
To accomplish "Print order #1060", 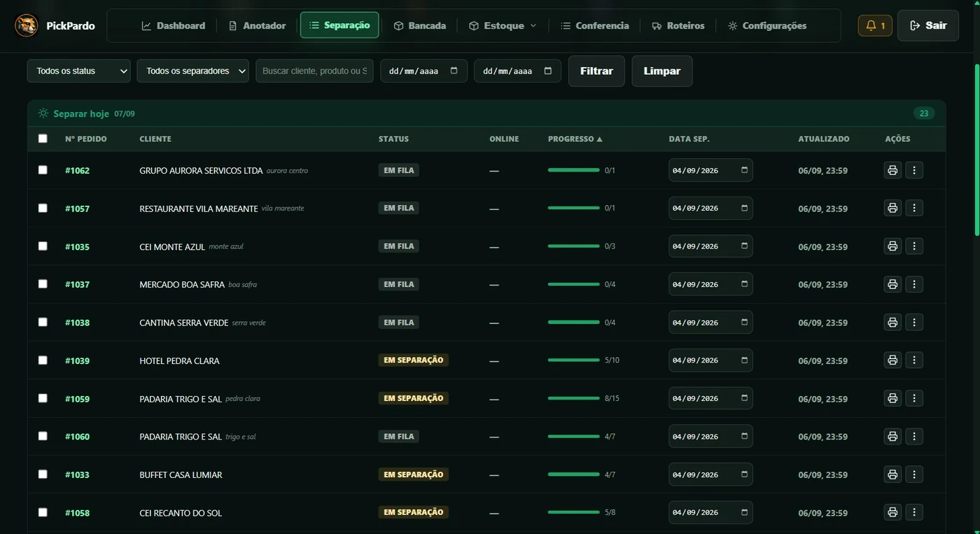I will 892,436.
